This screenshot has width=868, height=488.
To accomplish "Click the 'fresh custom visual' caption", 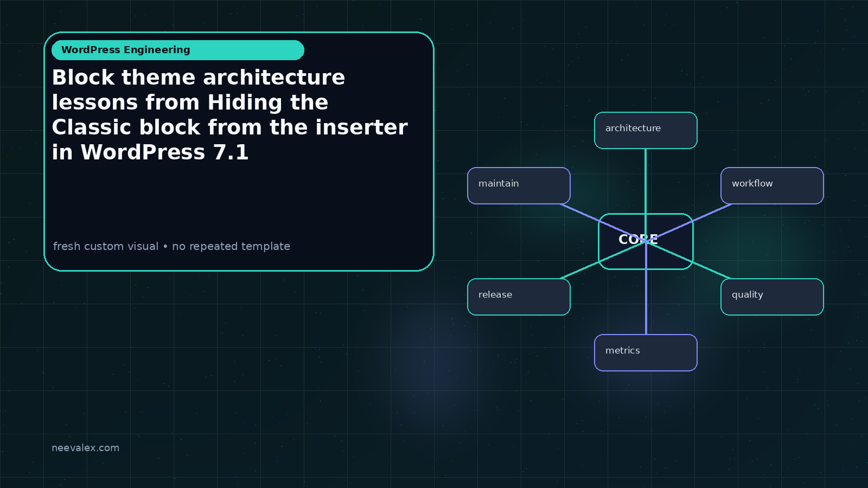I will click(x=171, y=246).
